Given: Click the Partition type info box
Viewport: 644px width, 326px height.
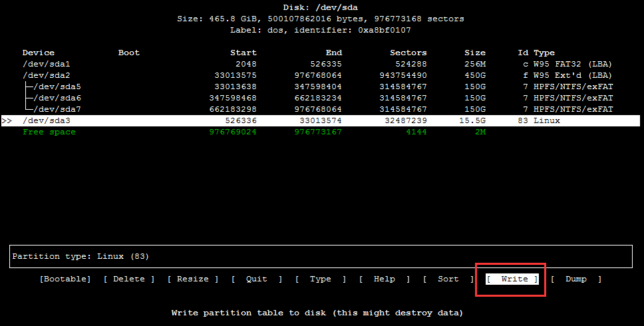Looking at the screenshot, I should pos(321,256).
